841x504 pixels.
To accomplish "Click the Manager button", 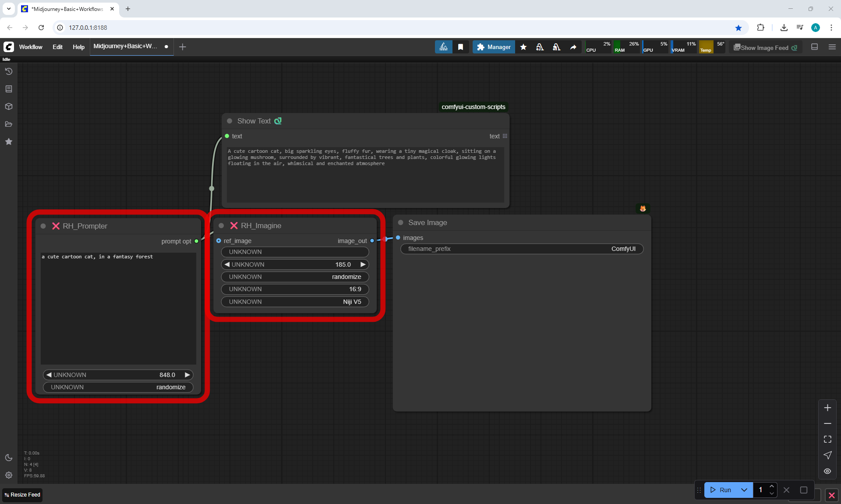I will pos(494,47).
